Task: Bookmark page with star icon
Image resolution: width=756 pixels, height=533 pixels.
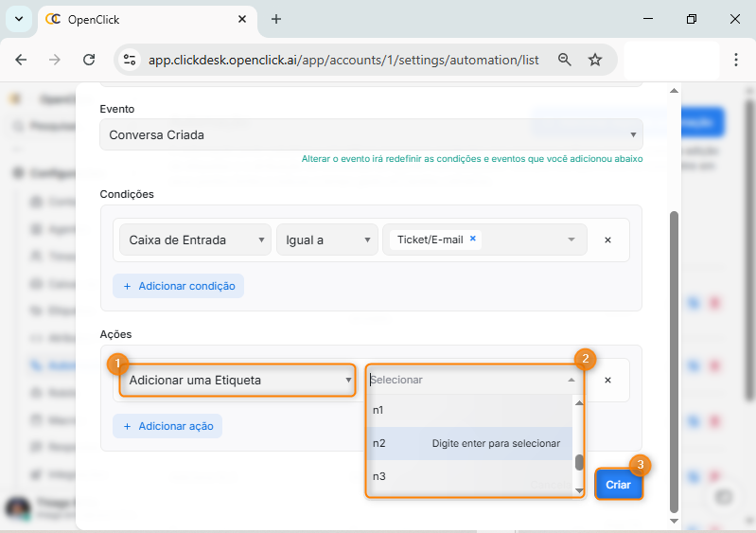Action: tap(595, 60)
